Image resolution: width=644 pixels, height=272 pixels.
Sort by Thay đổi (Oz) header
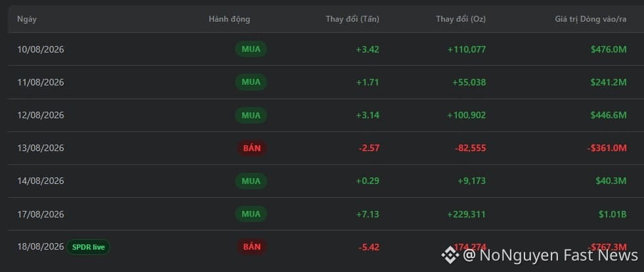[461, 19]
